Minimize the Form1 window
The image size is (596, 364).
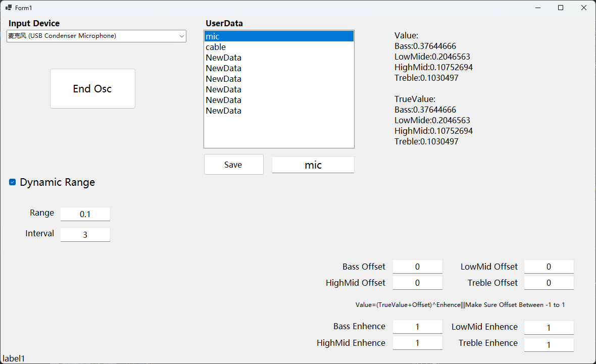pos(537,8)
